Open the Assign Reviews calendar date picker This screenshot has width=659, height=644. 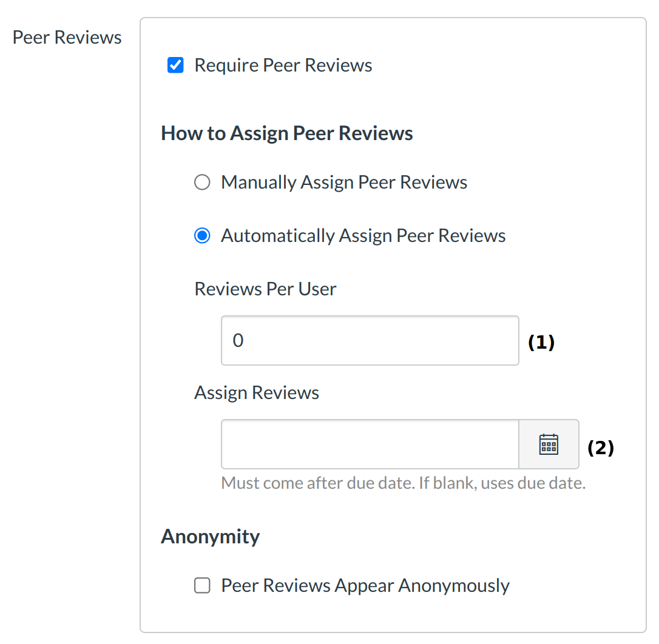[x=549, y=444]
